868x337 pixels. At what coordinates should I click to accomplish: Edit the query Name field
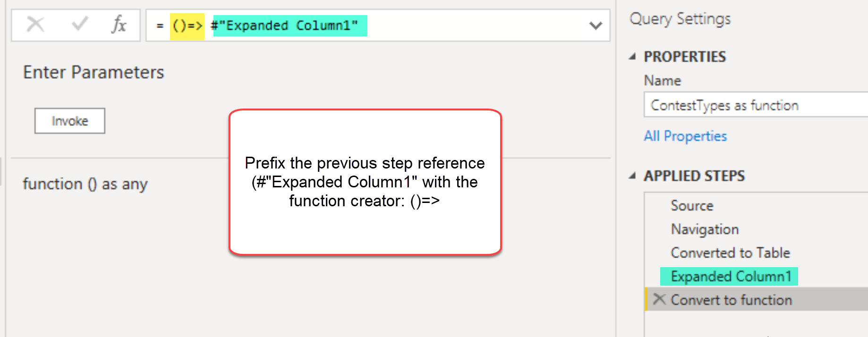click(x=756, y=105)
